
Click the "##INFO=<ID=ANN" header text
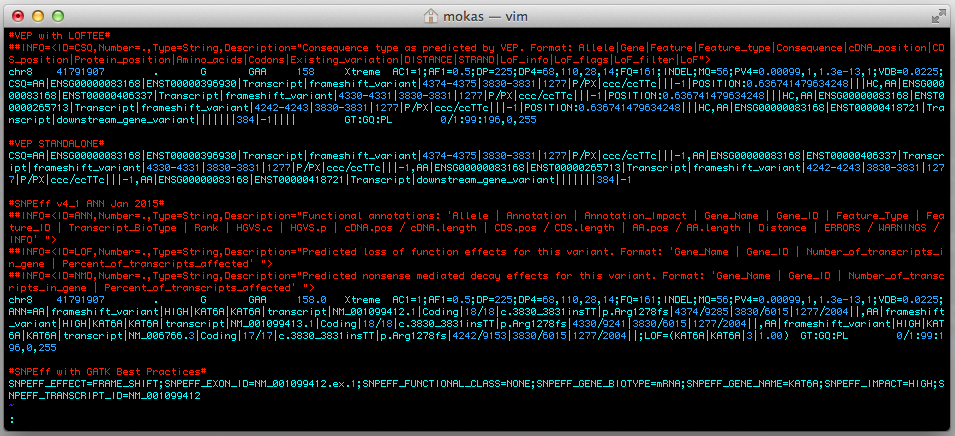[x=53, y=216]
